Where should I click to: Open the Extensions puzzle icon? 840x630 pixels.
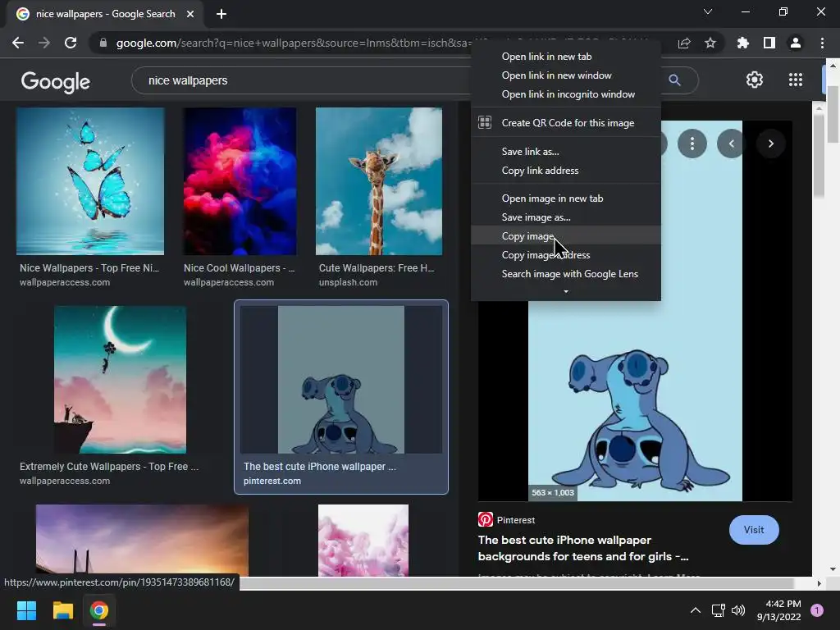click(743, 43)
